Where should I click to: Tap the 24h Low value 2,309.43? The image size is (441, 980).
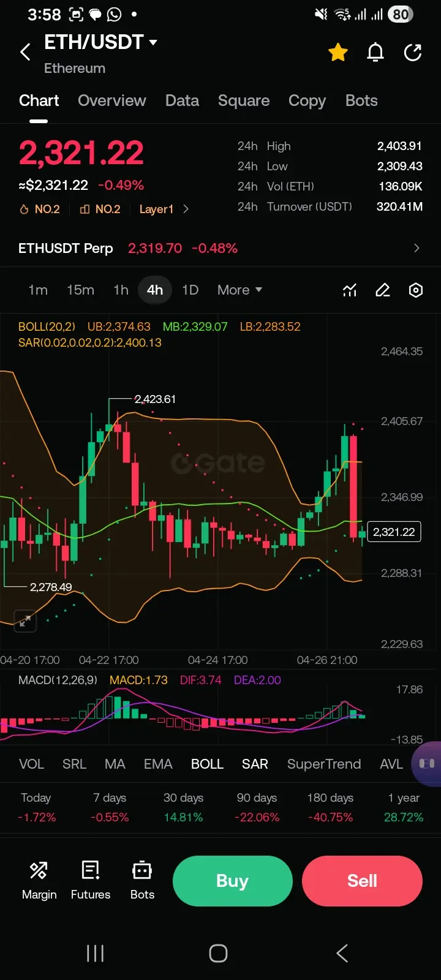(399, 166)
